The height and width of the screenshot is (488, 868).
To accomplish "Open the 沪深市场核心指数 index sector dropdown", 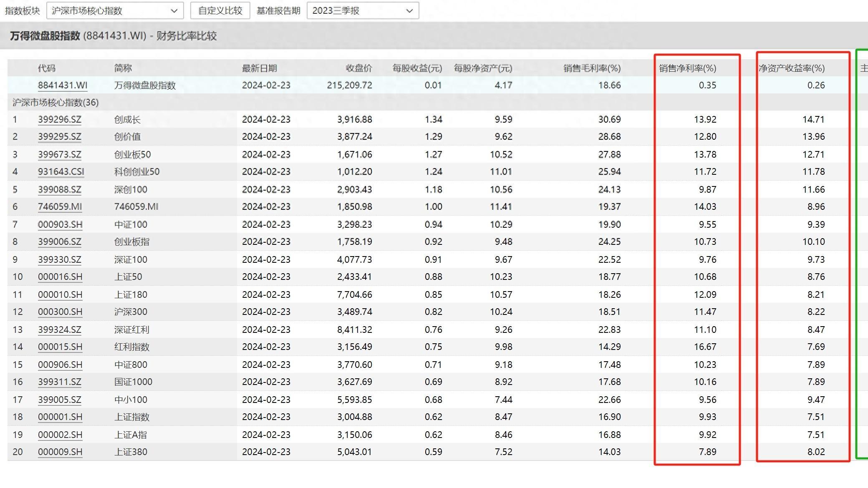I will (x=115, y=11).
